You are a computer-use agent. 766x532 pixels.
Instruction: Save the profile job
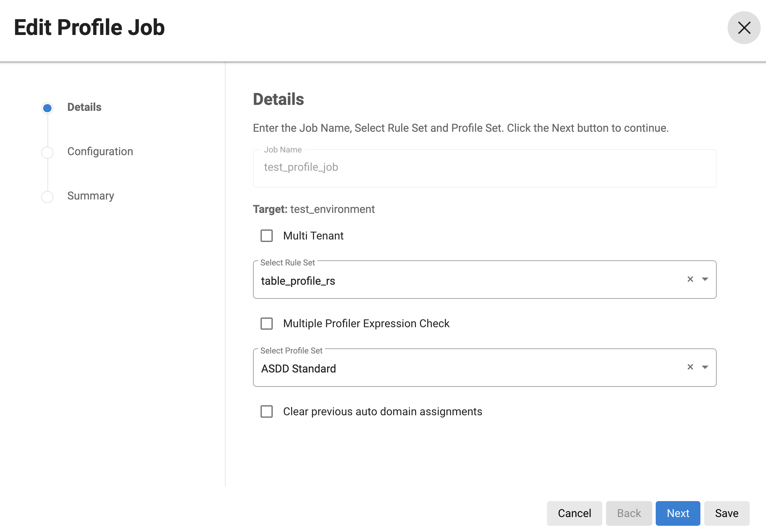coord(726,513)
